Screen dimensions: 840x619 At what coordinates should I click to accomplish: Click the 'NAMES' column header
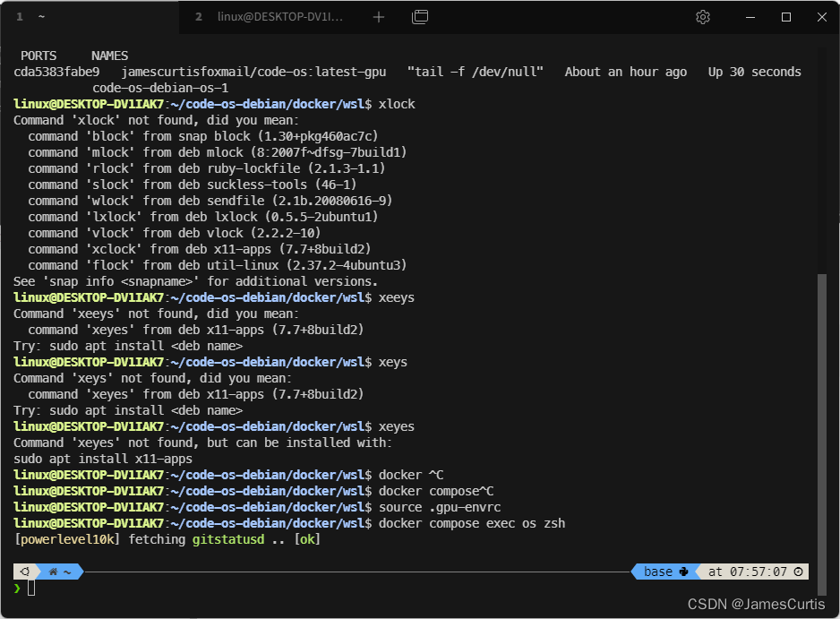point(110,56)
